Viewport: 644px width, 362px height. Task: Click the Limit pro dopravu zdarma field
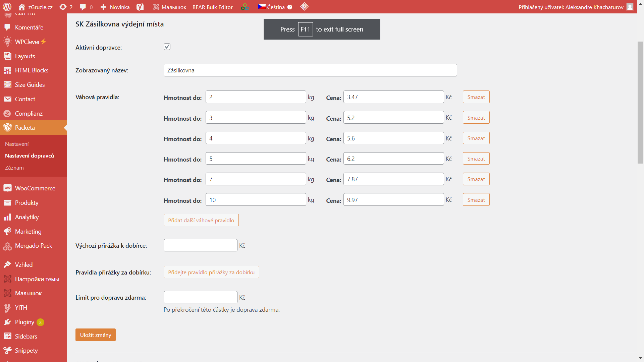coord(201,297)
